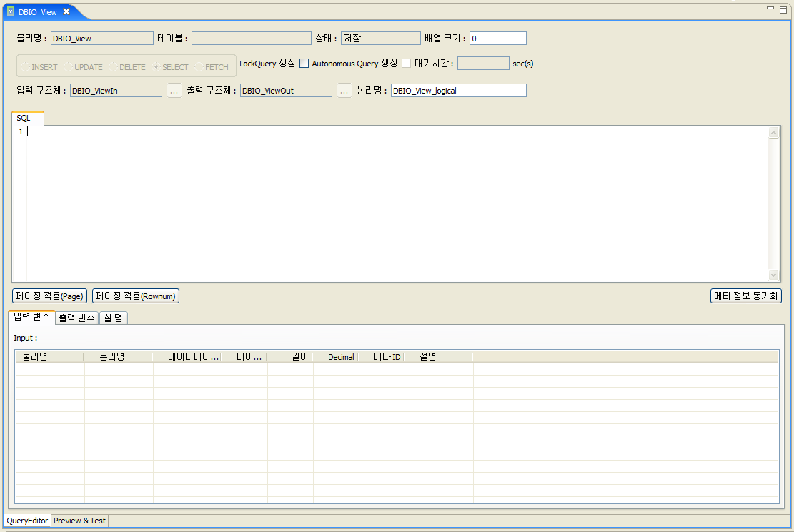Open the Preview & Test tab
The width and height of the screenshot is (794, 532).
tap(79, 521)
